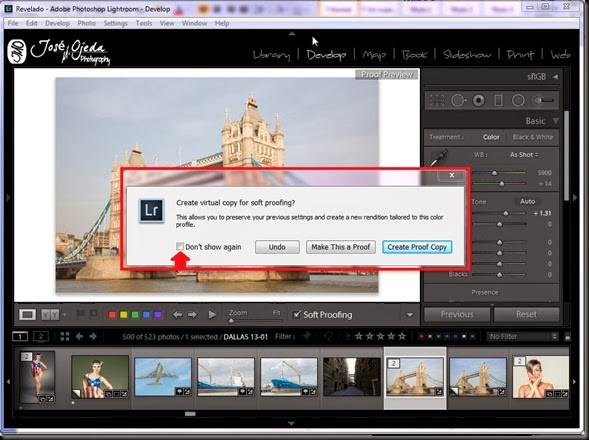This screenshot has height=440, width=589.
Task: Select the Radial Filter tool
Action: [x=518, y=101]
